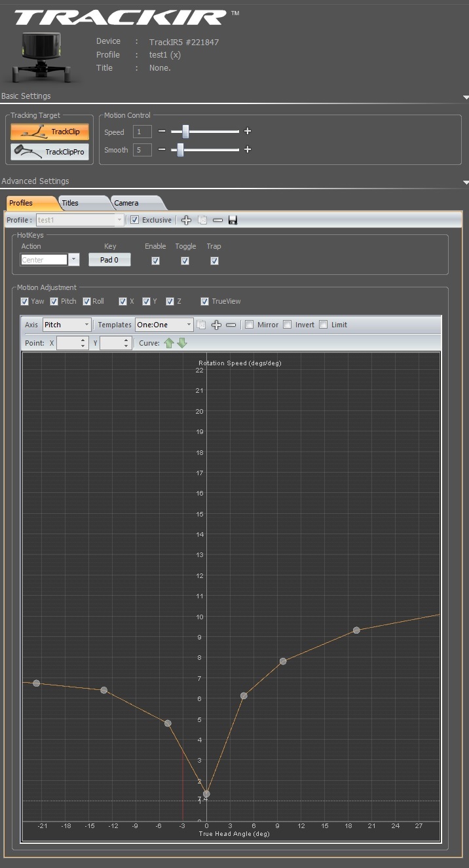This screenshot has width=469, height=868.
Task: Enable the Mirror checkbox
Action: tap(249, 325)
